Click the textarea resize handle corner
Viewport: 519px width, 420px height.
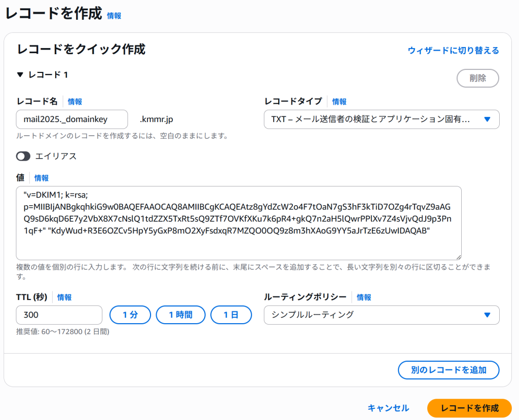coord(459,257)
